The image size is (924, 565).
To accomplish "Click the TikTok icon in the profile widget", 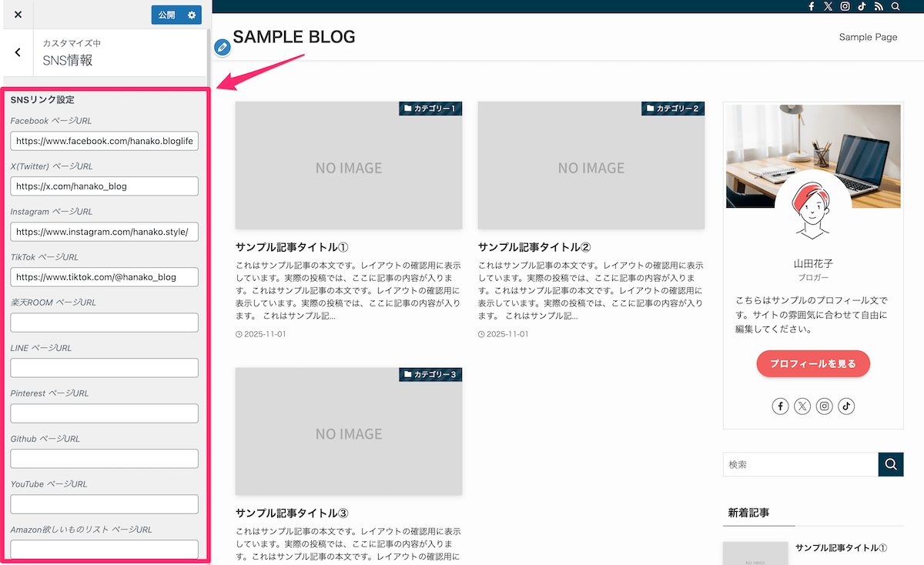I will point(845,406).
